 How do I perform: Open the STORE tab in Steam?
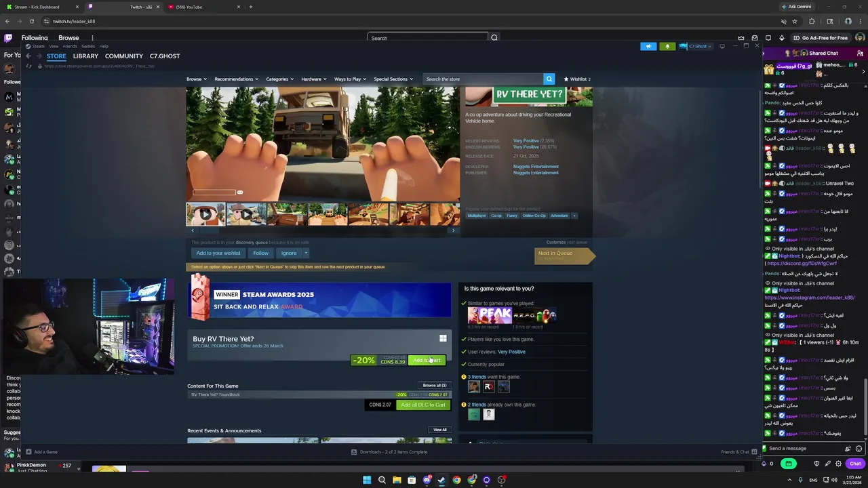click(x=56, y=56)
